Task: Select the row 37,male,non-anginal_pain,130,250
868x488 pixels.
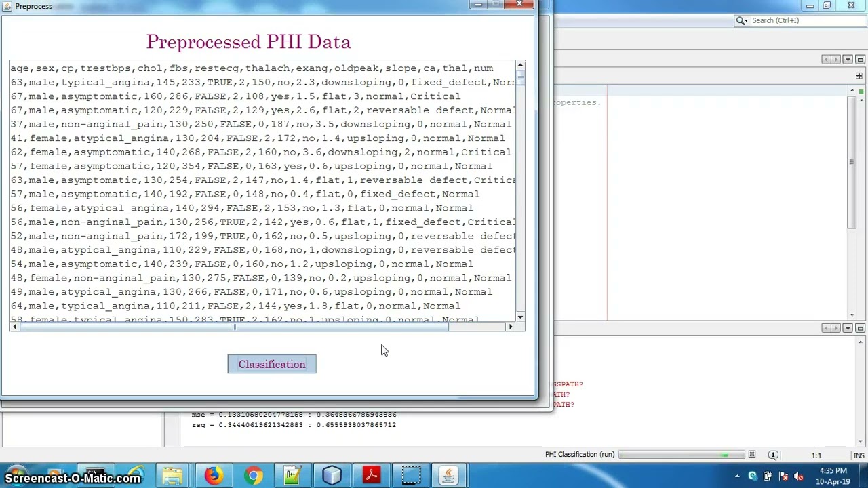Action: coord(261,124)
